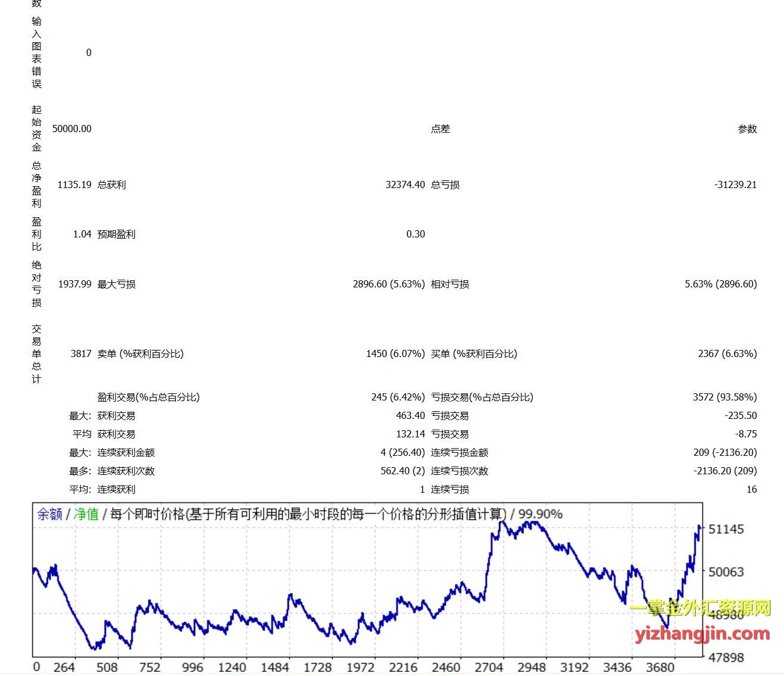This screenshot has width=784, height=676.
Task: Select the starting capital value 50000.00
Action: point(71,129)
